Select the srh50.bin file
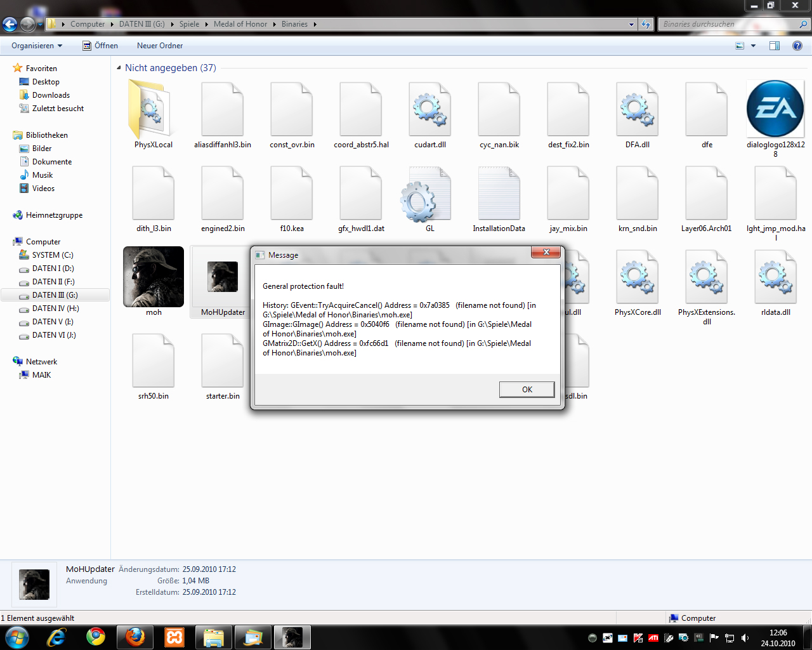 click(x=154, y=366)
